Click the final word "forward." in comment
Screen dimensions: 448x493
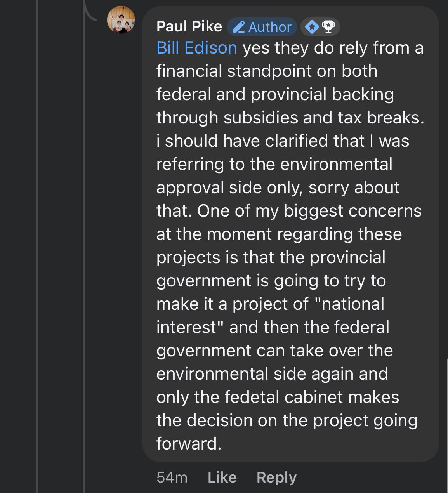(x=189, y=444)
